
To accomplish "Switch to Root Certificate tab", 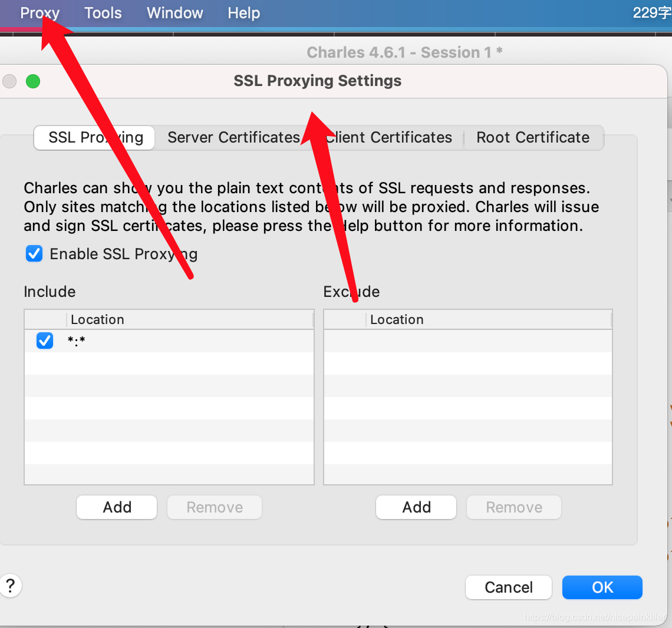I will (533, 137).
